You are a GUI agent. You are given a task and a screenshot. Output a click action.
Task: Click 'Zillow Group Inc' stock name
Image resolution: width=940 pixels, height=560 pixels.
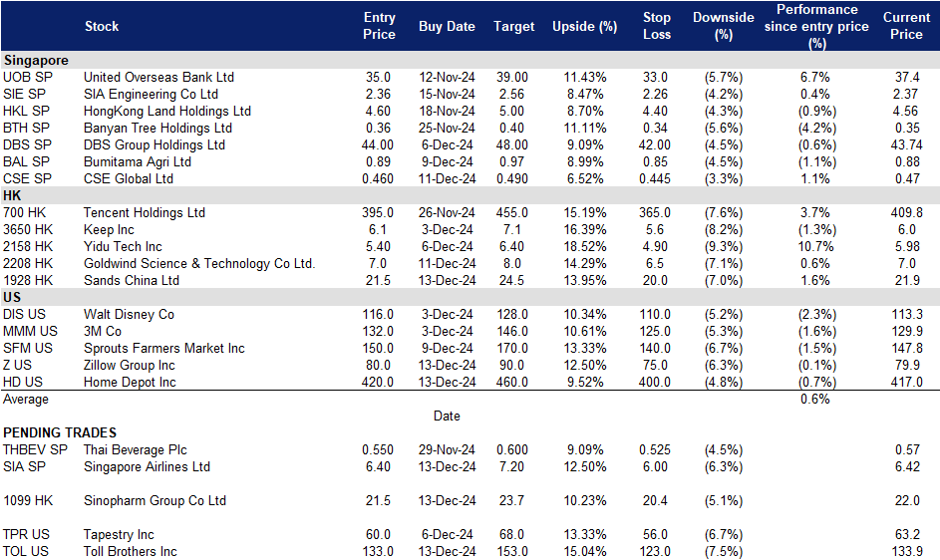click(129, 365)
